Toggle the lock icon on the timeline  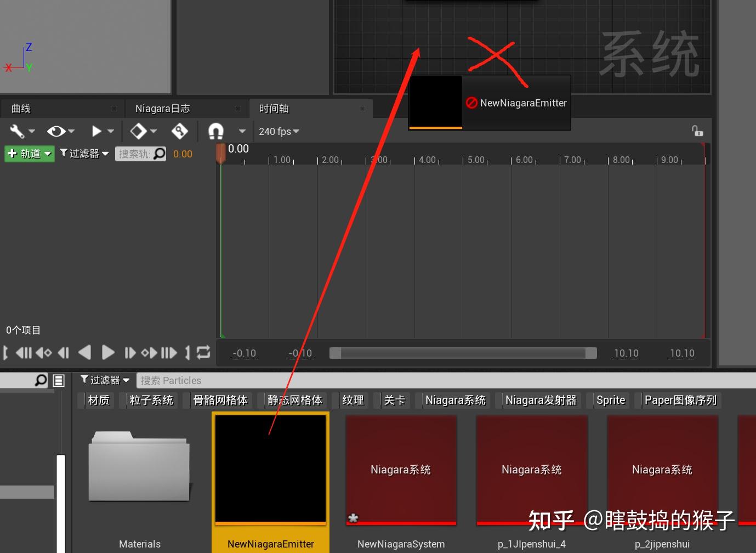coord(697,131)
